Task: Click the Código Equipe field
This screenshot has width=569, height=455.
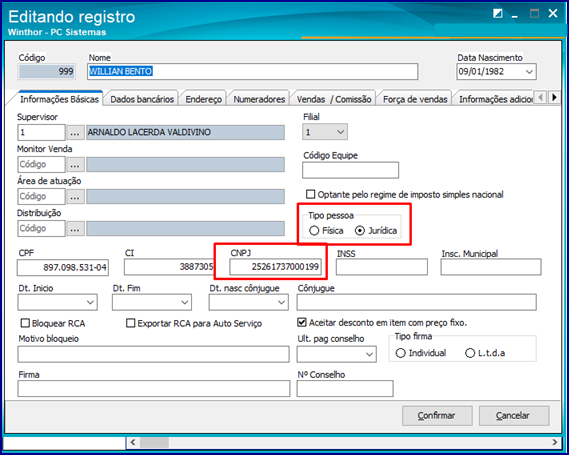Action: pos(350,170)
